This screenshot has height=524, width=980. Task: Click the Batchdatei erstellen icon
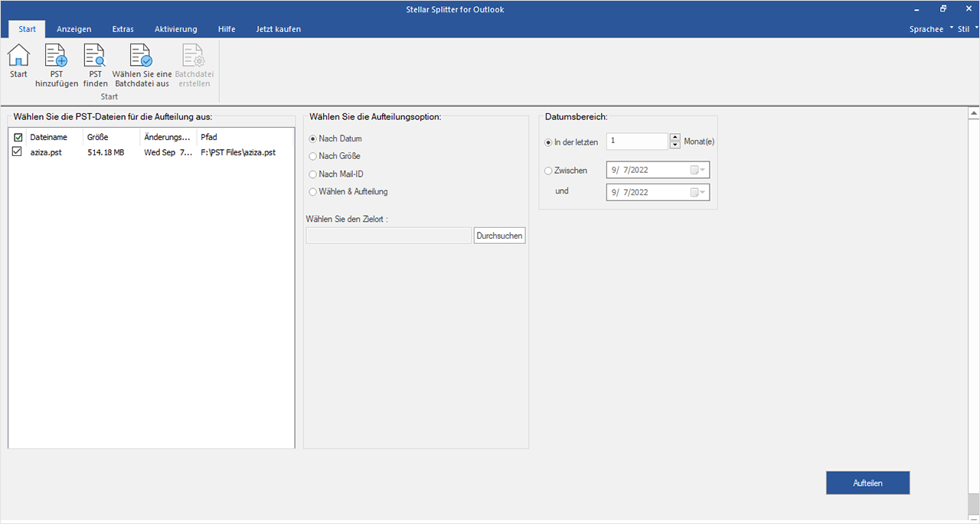click(x=192, y=56)
